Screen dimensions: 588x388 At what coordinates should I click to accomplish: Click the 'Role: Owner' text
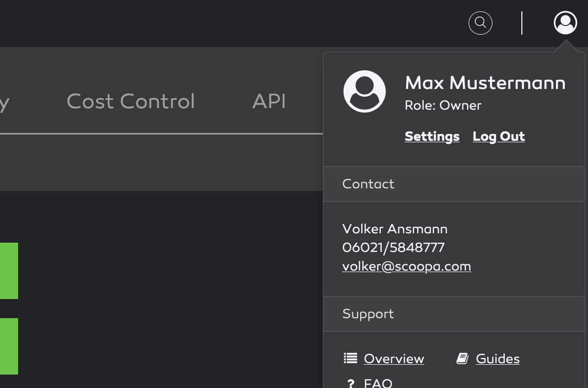pyautogui.click(x=443, y=106)
